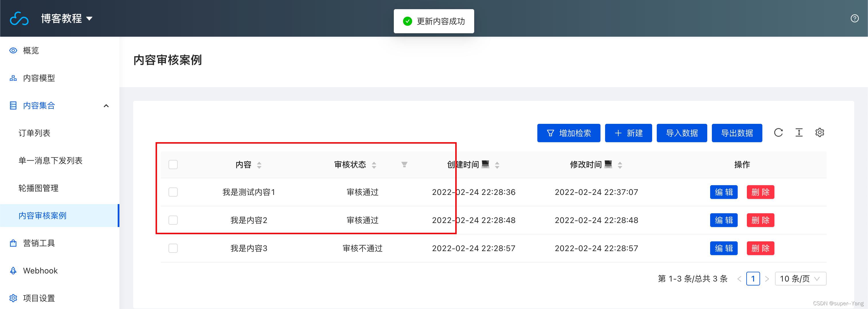The height and width of the screenshot is (309, 868).
Task: Delete the 我是内容2 row
Action: [x=760, y=220]
